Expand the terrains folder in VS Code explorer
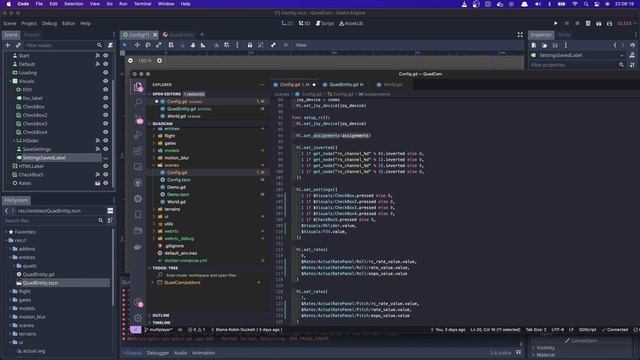Viewport: 640px width, 360px height. [154, 209]
